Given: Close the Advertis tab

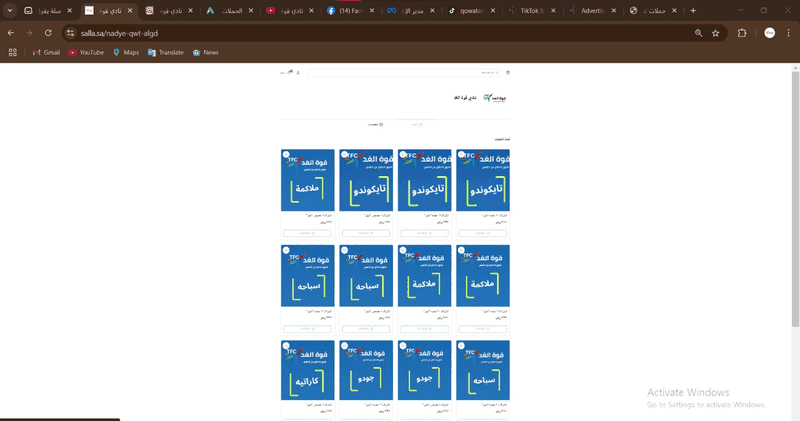Looking at the screenshot, I should click(614, 10).
